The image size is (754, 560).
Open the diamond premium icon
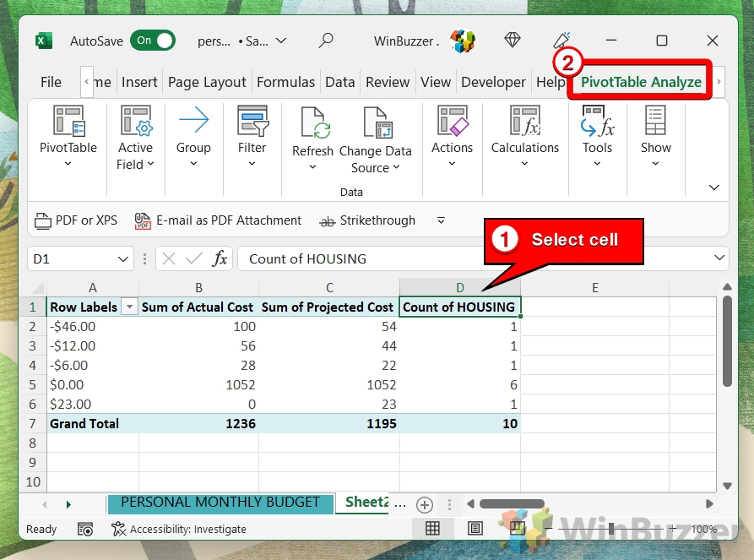[513, 40]
